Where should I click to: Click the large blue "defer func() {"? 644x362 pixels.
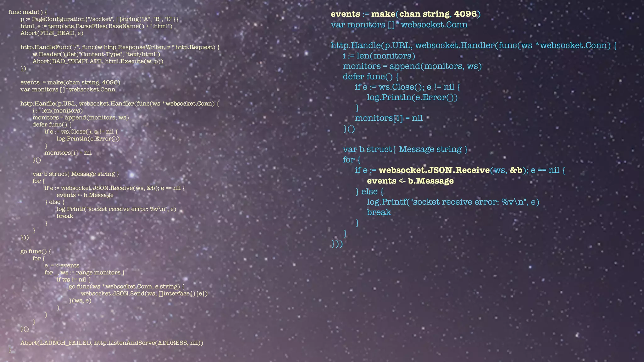click(x=371, y=76)
